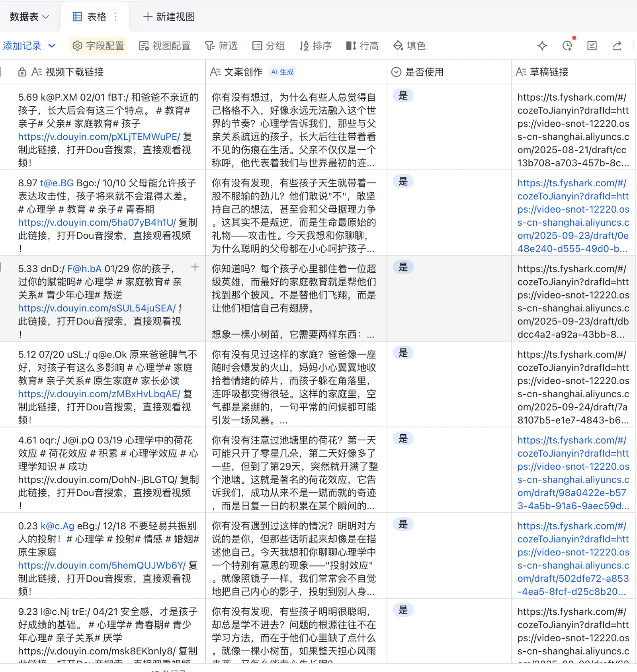Select cell 4.61 oqr 心理学中的荷花效应
The width and height of the screenshot is (637, 672).
click(103, 470)
